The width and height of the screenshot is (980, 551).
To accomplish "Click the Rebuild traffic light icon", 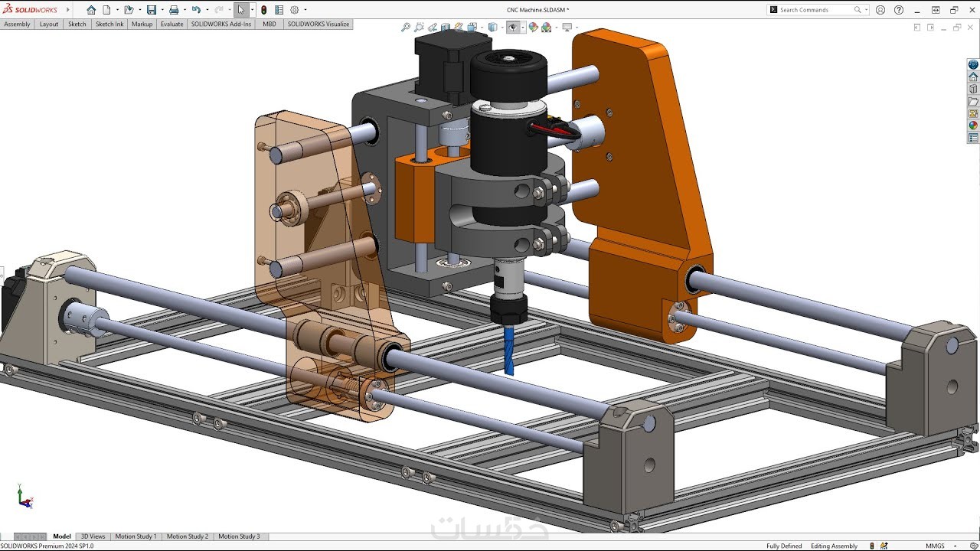I will (264, 10).
